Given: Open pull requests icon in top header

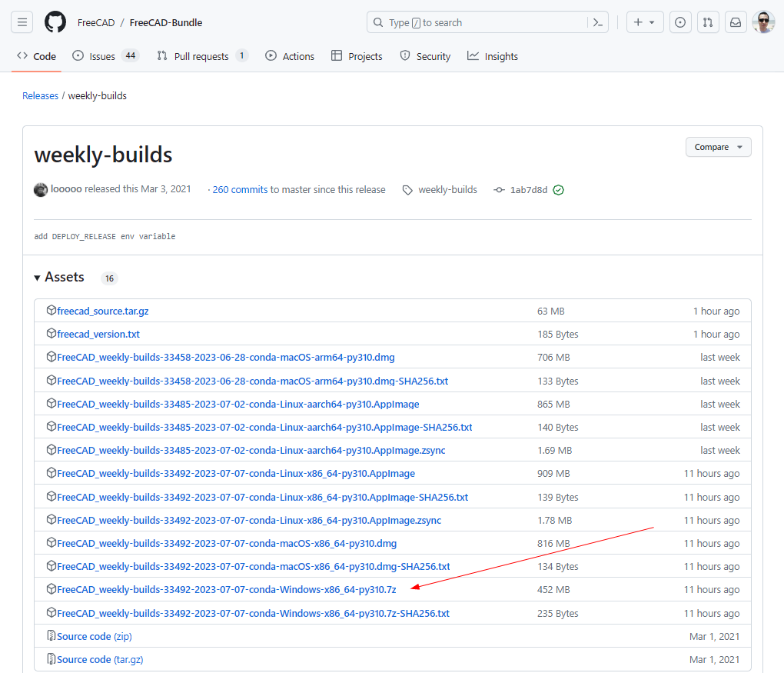Looking at the screenshot, I should point(708,22).
